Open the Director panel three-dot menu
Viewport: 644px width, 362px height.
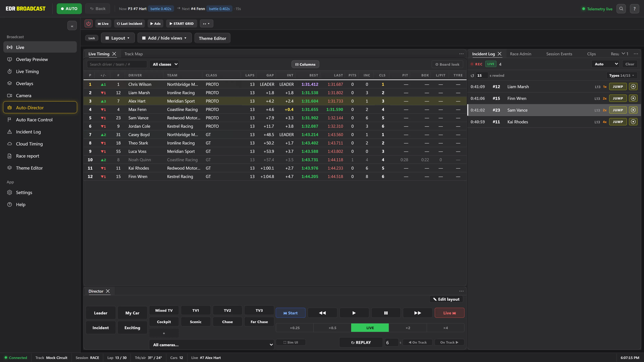pyautogui.click(x=461, y=291)
